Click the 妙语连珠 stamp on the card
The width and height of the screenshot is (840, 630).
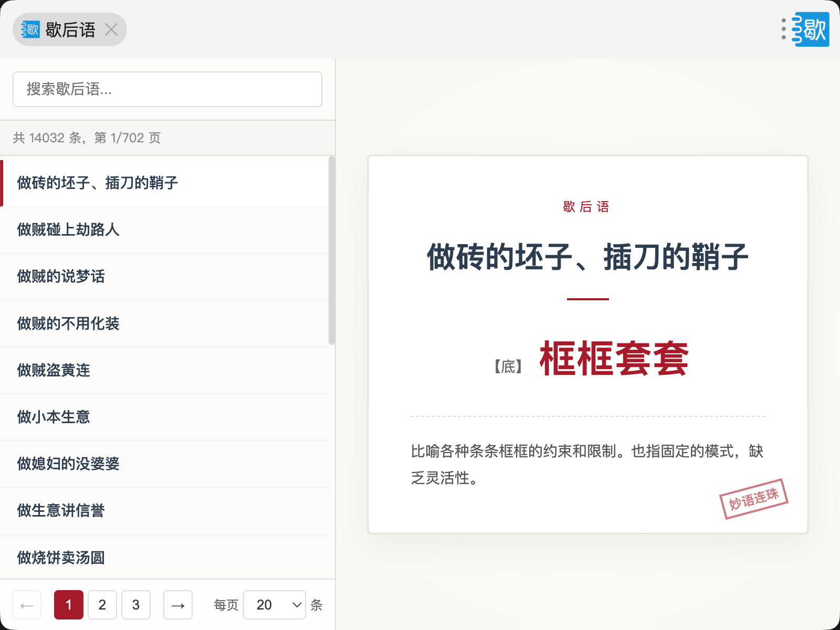[x=753, y=499]
